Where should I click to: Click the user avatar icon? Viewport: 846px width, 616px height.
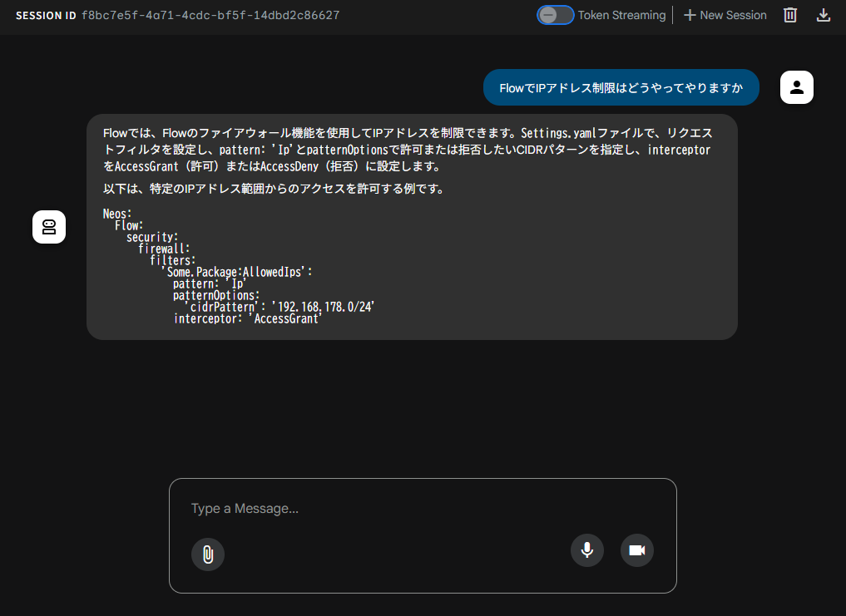(797, 86)
